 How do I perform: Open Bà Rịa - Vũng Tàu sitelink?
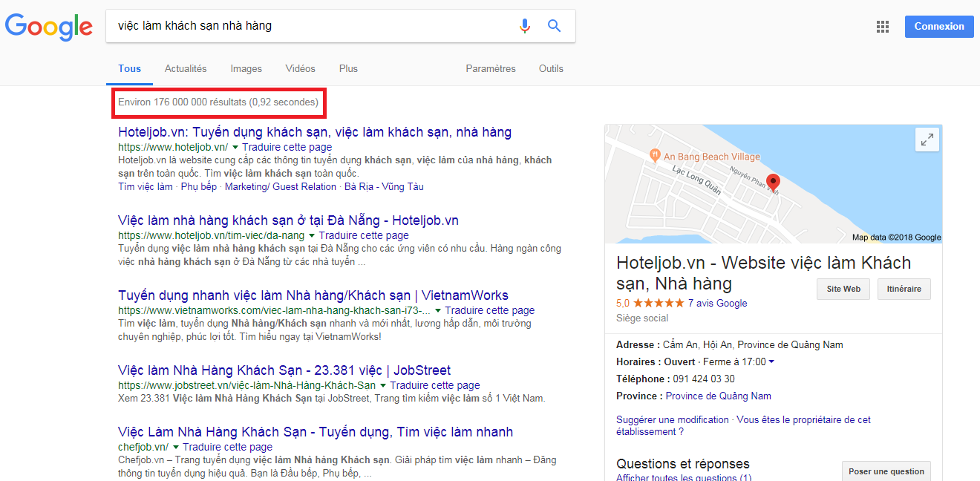click(384, 186)
